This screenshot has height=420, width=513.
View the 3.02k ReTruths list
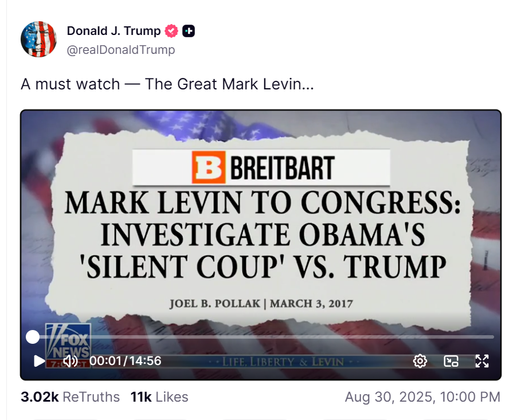point(70,397)
